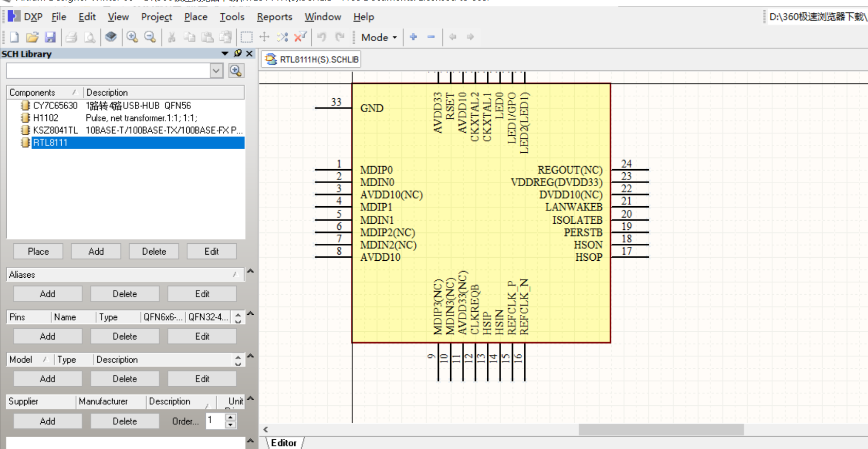Collapse the Pins section arrow

(251, 314)
